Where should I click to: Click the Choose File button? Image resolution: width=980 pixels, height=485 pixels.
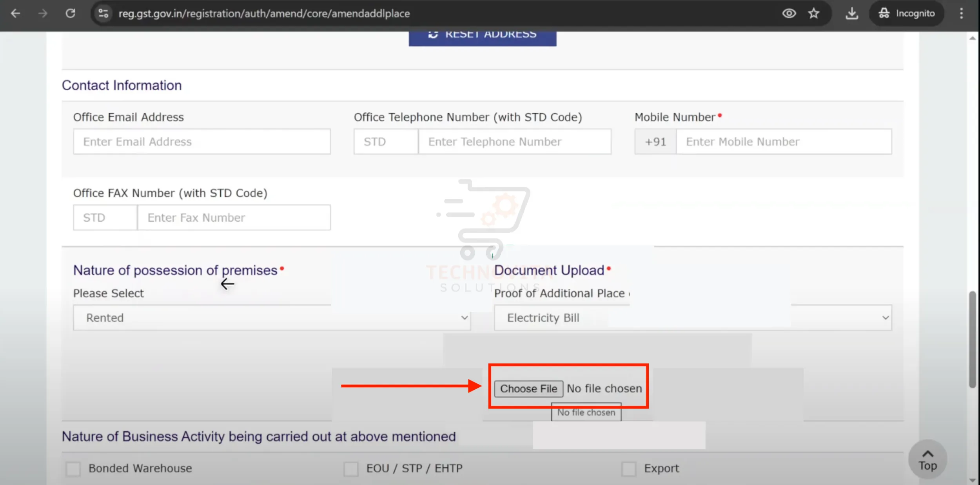click(528, 388)
